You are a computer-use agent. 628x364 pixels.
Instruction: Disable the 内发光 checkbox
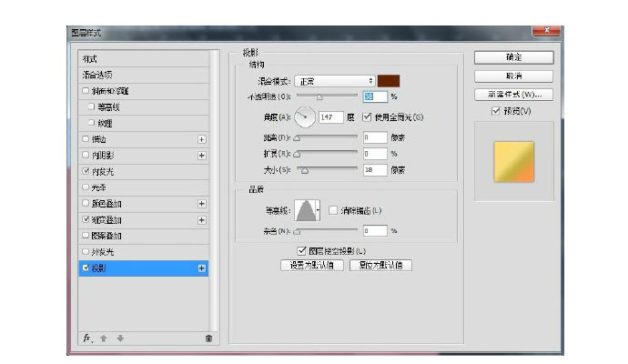click(x=86, y=171)
